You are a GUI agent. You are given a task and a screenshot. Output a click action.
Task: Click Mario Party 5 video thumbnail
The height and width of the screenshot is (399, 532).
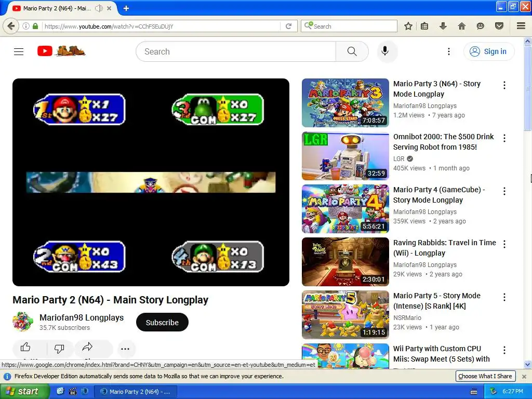tap(345, 315)
